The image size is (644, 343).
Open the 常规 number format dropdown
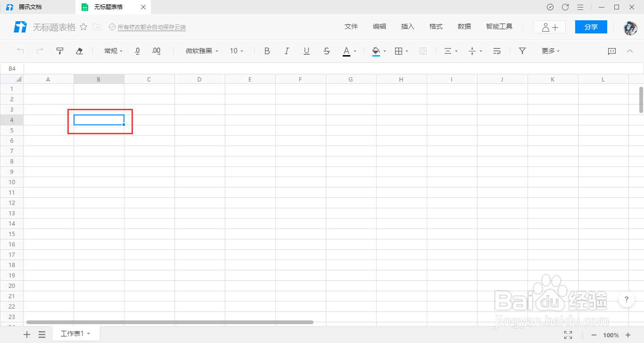pos(113,51)
